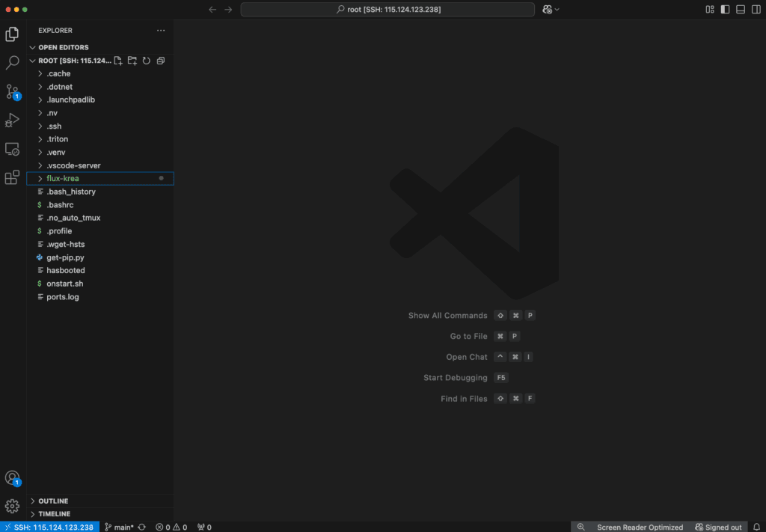Go back using the navigation arrow
The height and width of the screenshot is (532, 766).
tap(212, 9)
